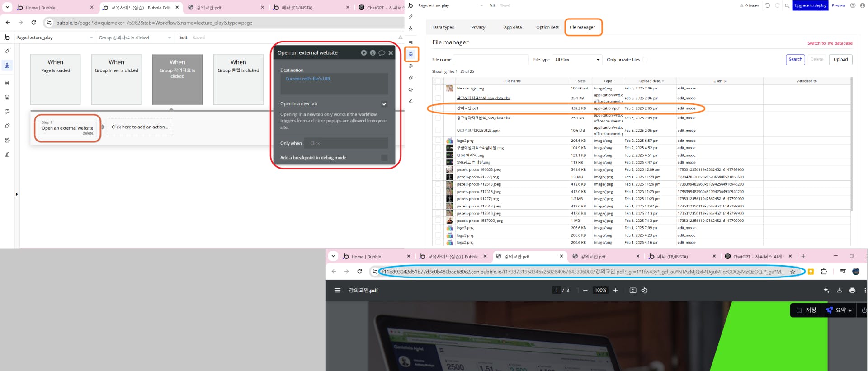
Task: Download the PDF using the download icon
Action: click(x=840, y=291)
